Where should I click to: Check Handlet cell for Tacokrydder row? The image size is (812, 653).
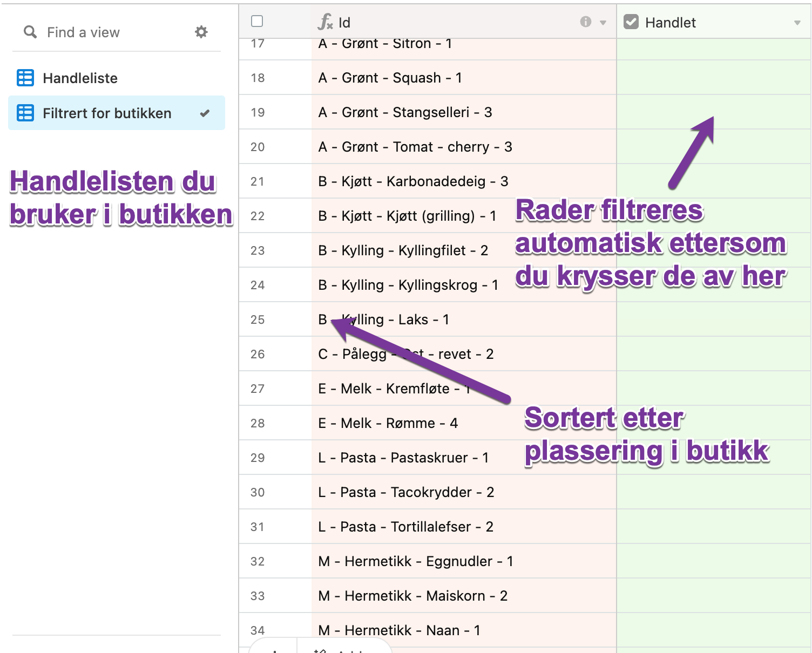(x=714, y=492)
